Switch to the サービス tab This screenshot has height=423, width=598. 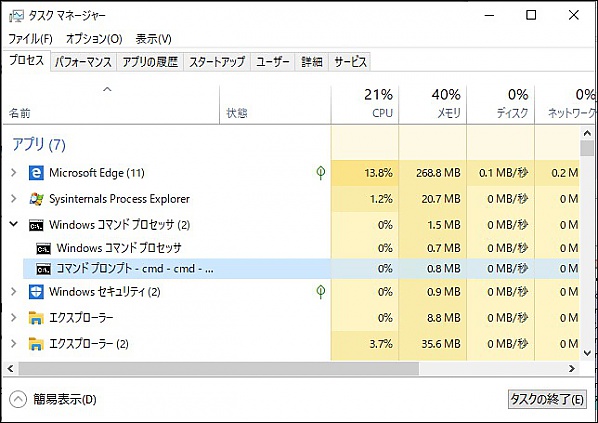pyautogui.click(x=350, y=62)
